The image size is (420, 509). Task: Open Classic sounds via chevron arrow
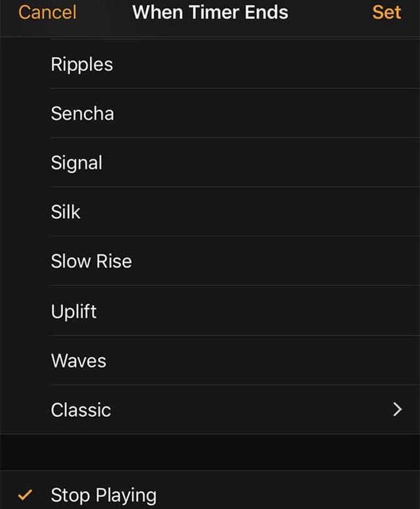pyautogui.click(x=397, y=409)
